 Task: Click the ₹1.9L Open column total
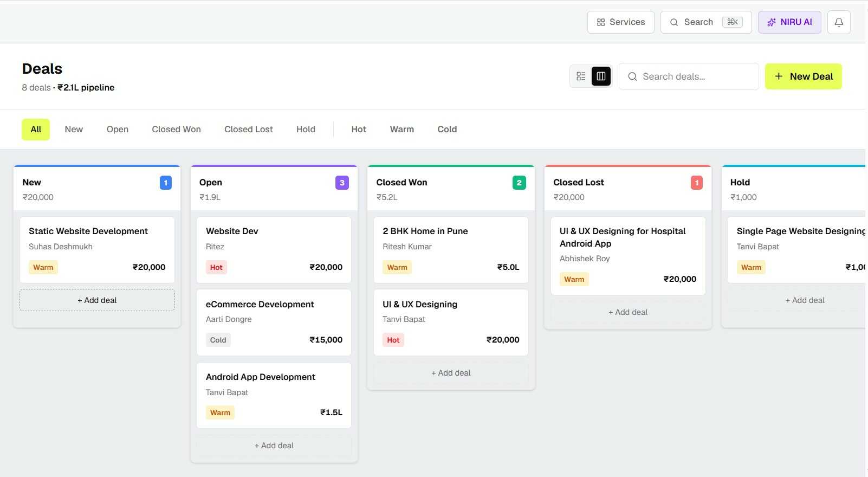210,197
